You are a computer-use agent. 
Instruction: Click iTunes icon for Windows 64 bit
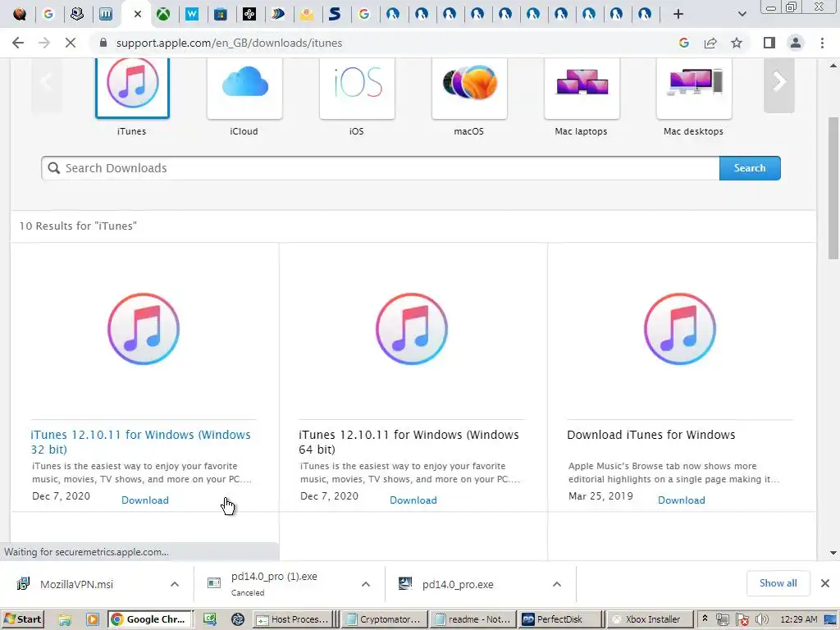pyautogui.click(x=412, y=329)
